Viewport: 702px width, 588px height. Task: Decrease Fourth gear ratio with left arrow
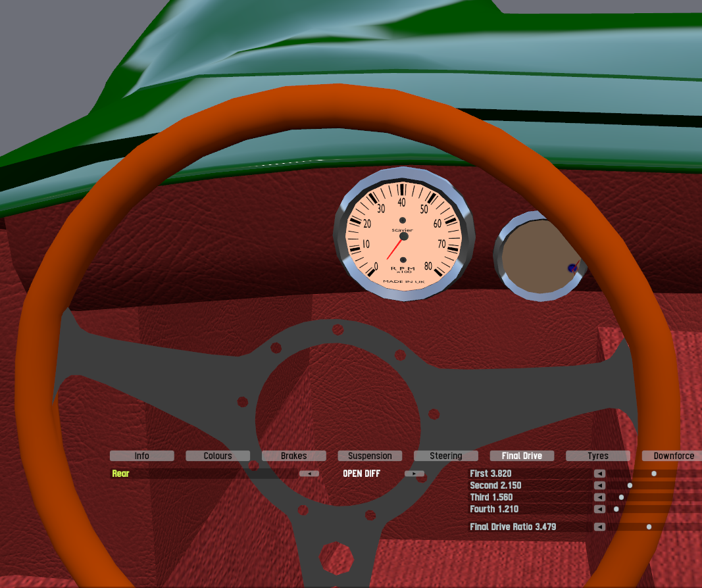pos(599,509)
